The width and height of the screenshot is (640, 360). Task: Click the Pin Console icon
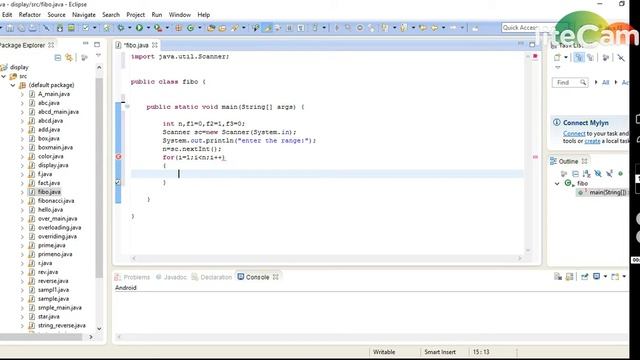(584, 277)
